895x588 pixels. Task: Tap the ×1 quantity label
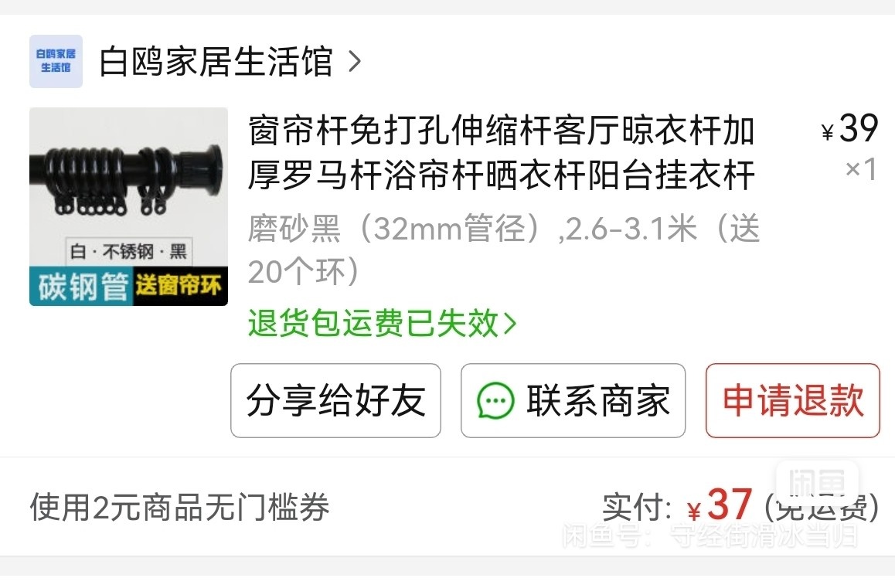[861, 169]
